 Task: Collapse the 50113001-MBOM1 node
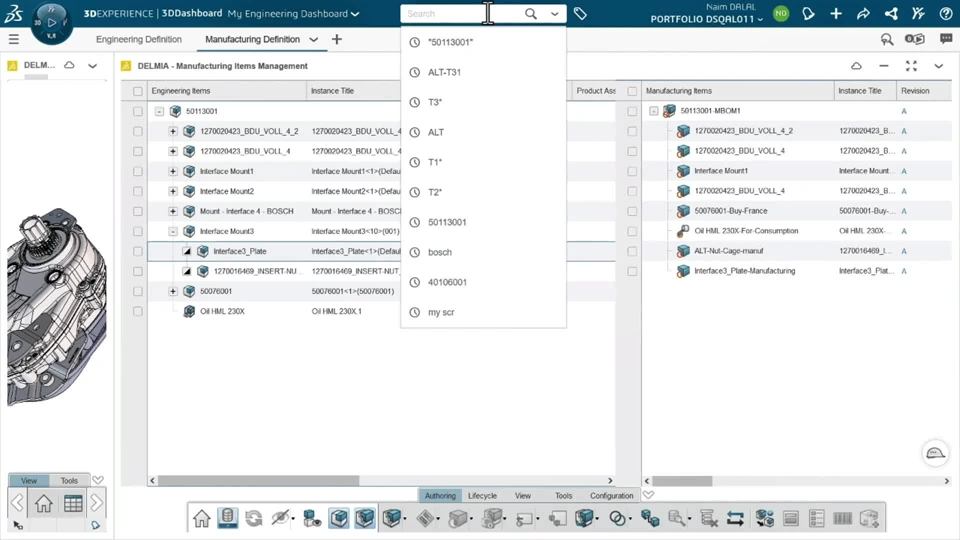tap(653, 111)
